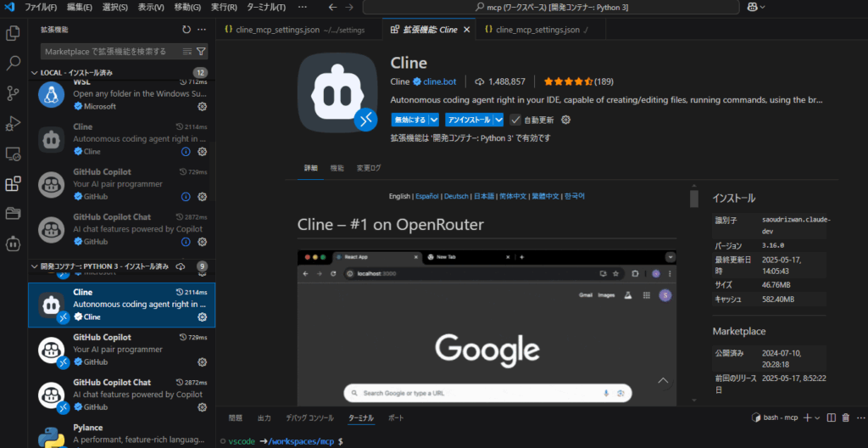This screenshot has width=868, height=448.
Task: Click the 無効にする button
Action: [x=409, y=120]
